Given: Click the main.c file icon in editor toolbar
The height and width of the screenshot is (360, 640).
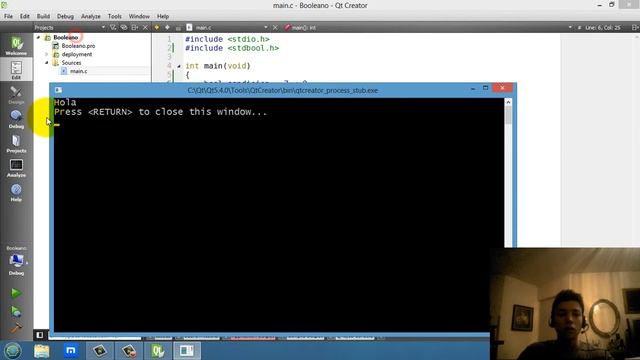Looking at the screenshot, I should tap(189, 27).
